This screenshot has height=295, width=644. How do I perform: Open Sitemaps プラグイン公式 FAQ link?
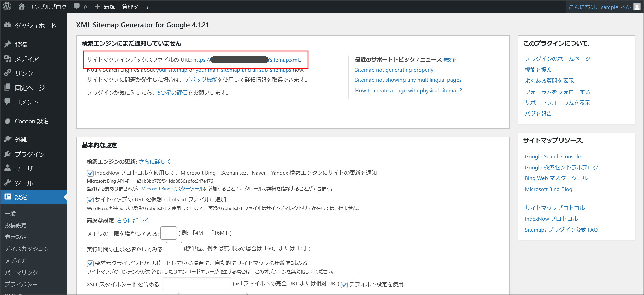coord(561,230)
